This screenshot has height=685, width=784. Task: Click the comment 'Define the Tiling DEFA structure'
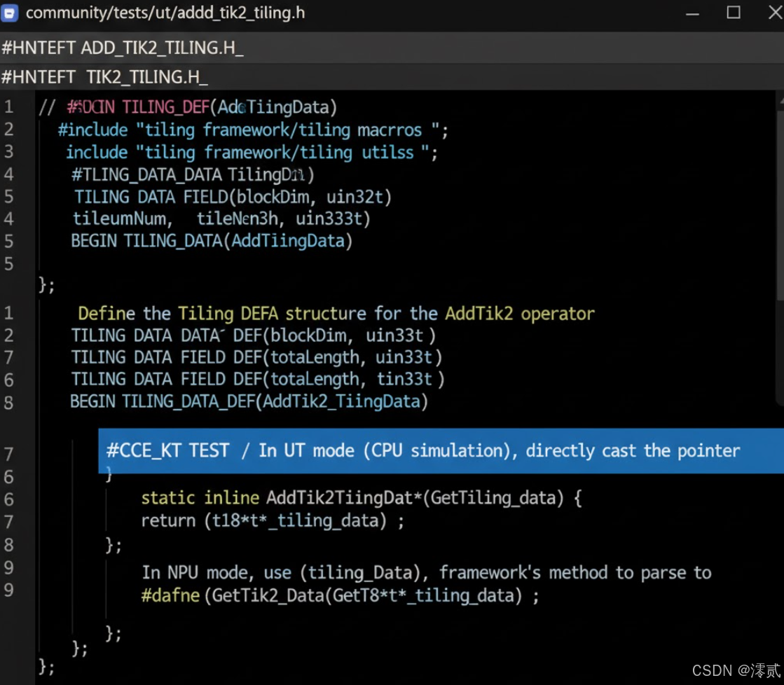(x=336, y=314)
